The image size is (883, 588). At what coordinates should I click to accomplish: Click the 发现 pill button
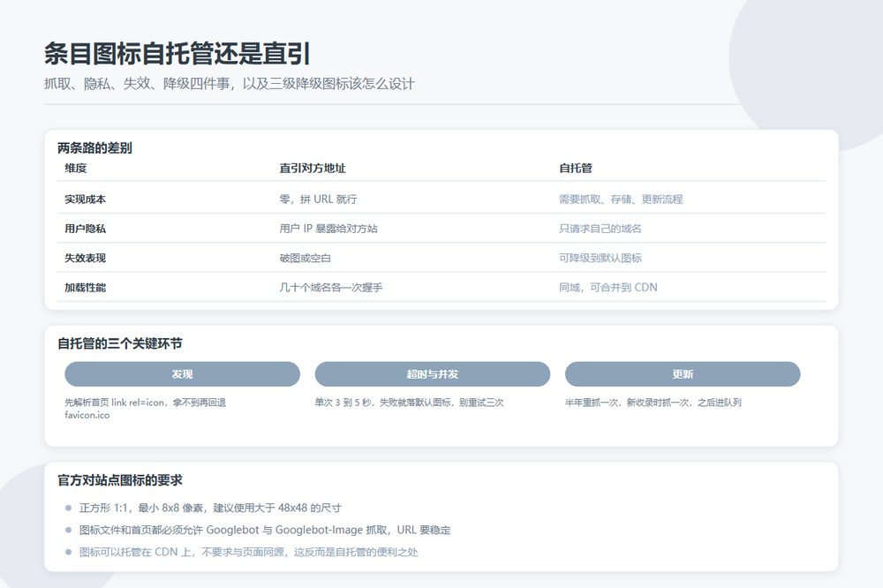point(182,374)
